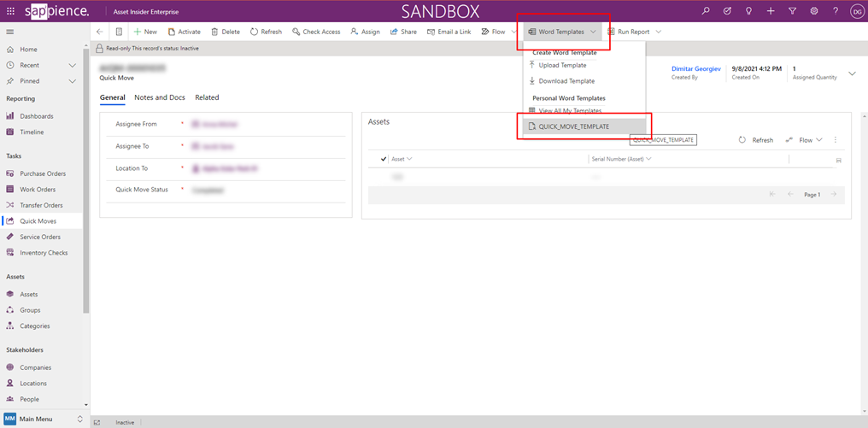Viewport: 868px width, 428px height.
Task: Expand the Recent section in sidebar
Action: (x=73, y=65)
